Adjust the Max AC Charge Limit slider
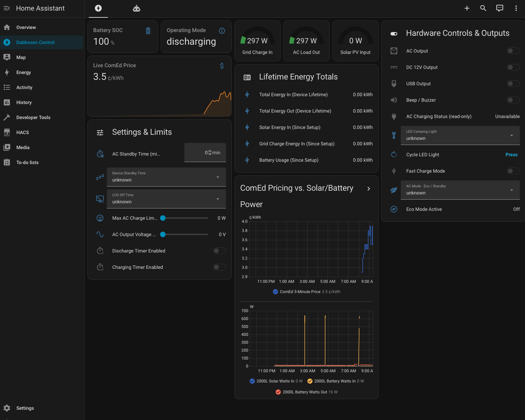 [x=184, y=218]
